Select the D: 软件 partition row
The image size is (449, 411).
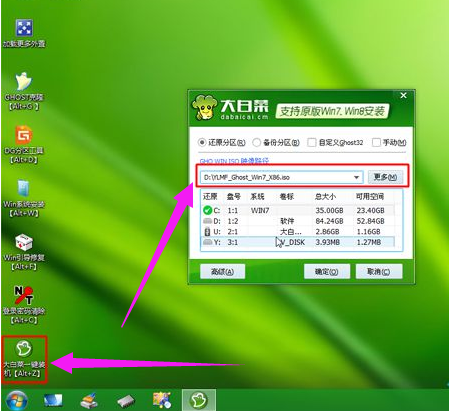(x=298, y=221)
